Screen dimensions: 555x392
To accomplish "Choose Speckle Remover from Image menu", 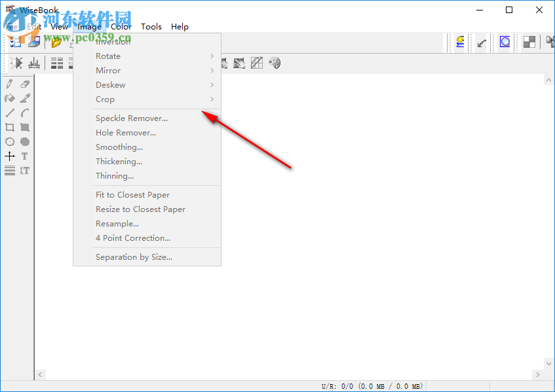I will (147, 118).
